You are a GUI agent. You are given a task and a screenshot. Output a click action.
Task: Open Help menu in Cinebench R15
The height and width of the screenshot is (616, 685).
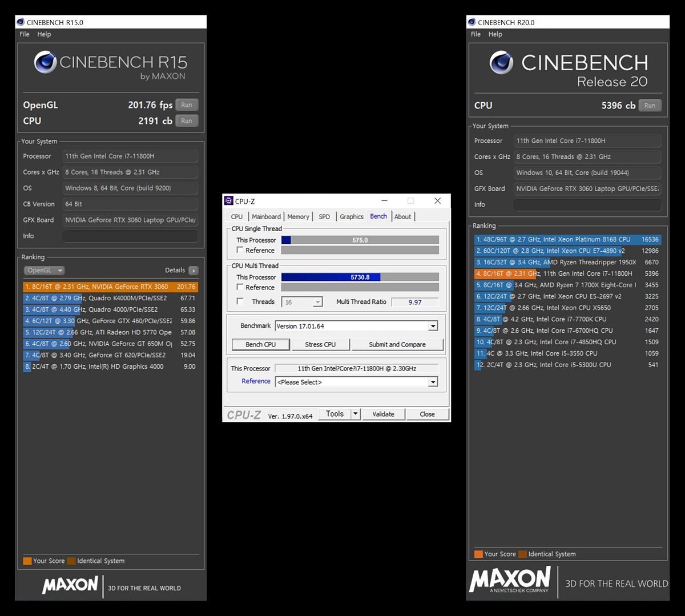(x=44, y=34)
